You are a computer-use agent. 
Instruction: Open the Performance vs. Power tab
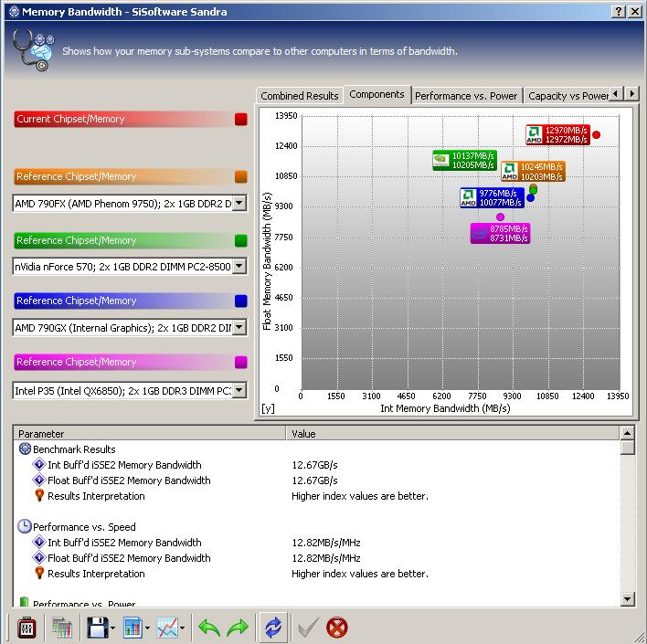tap(466, 96)
